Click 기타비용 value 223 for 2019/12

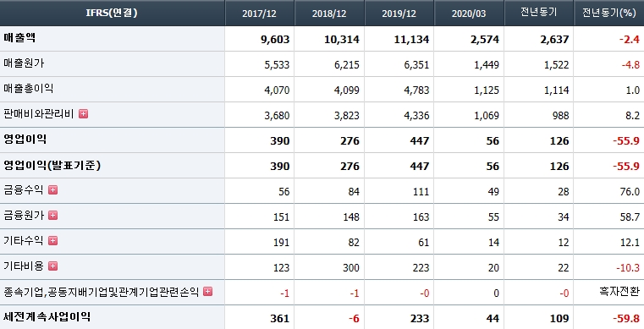421,268
